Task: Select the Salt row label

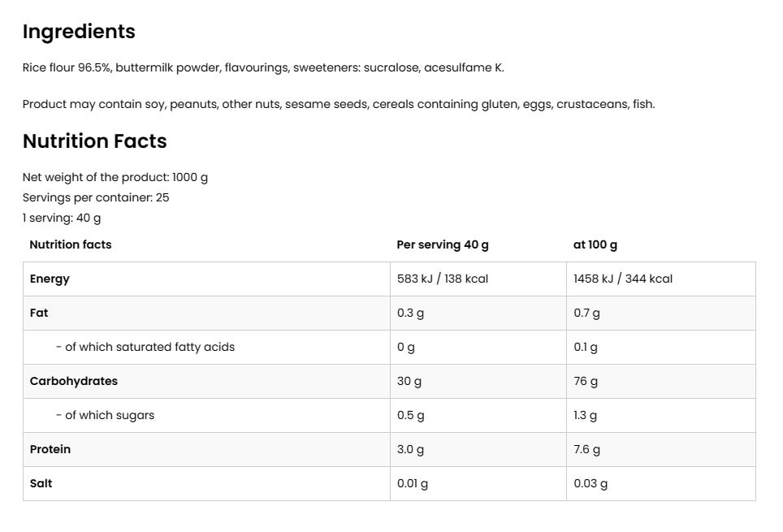Action: [41, 483]
